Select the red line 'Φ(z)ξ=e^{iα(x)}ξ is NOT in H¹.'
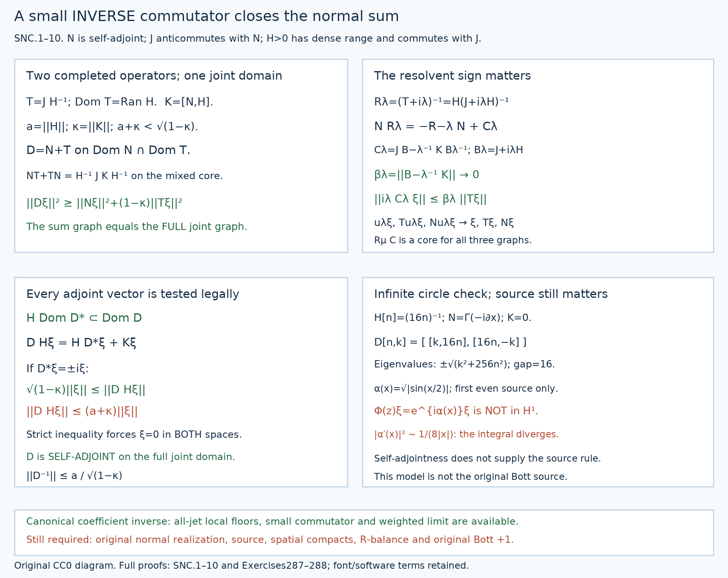Viewport: 728px width, 578px height. click(x=456, y=411)
